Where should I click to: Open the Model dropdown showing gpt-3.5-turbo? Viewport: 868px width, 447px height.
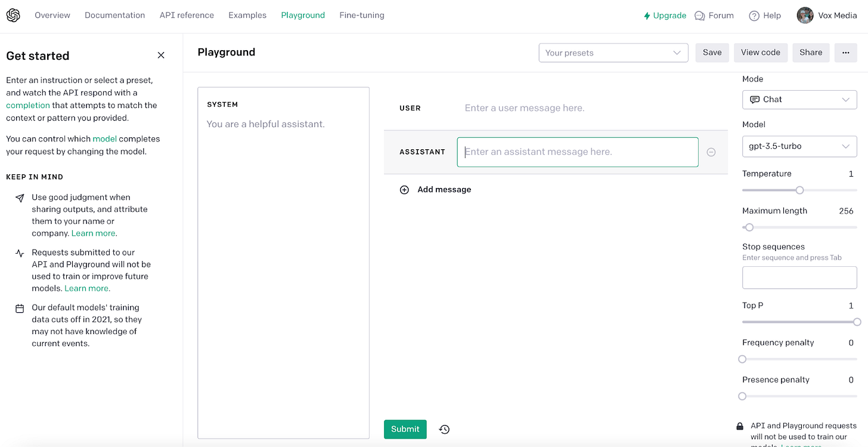(799, 146)
